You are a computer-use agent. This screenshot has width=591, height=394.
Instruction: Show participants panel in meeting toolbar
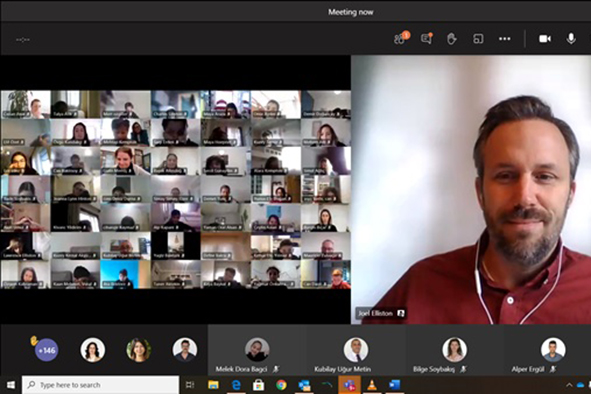click(x=401, y=38)
